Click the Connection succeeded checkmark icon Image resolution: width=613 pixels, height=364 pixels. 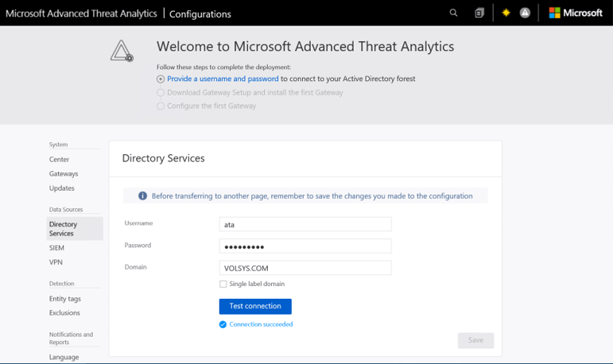(x=223, y=324)
